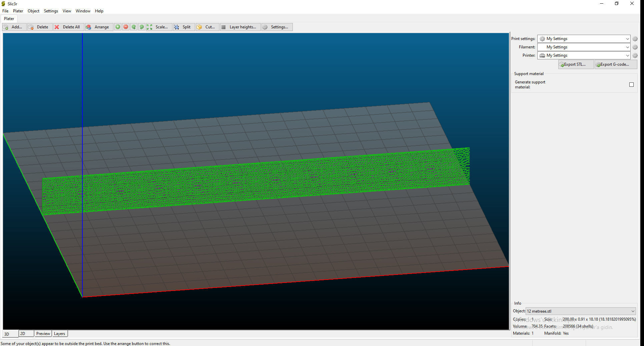Screen dimensions: 644x346
Task: Open the Cut... tool
Action: (x=207, y=27)
